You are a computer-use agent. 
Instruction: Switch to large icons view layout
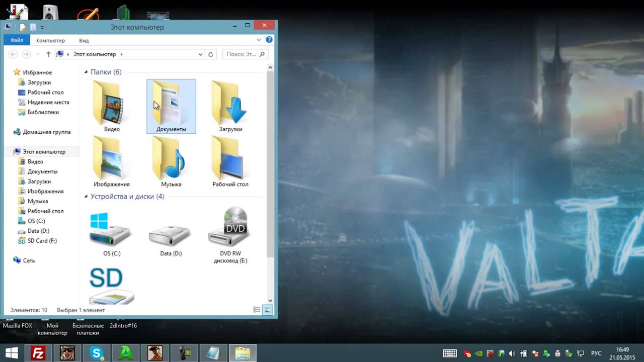(x=268, y=310)
